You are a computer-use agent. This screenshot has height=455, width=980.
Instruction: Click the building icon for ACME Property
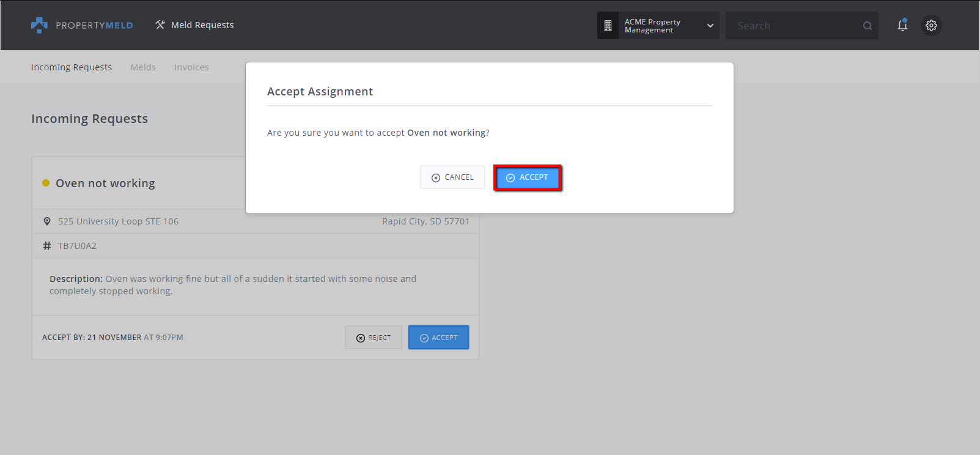tap(608, 26)
